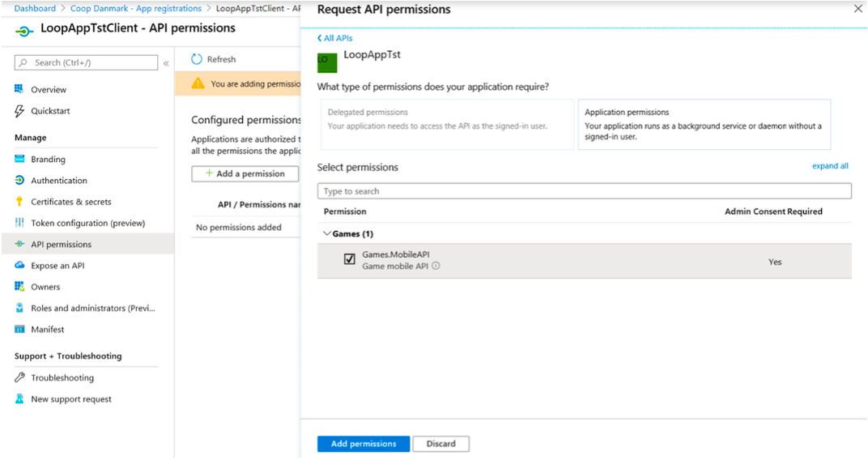Collapse the Games (1) permission group
The image size is (868, 461).
[326, 233]
